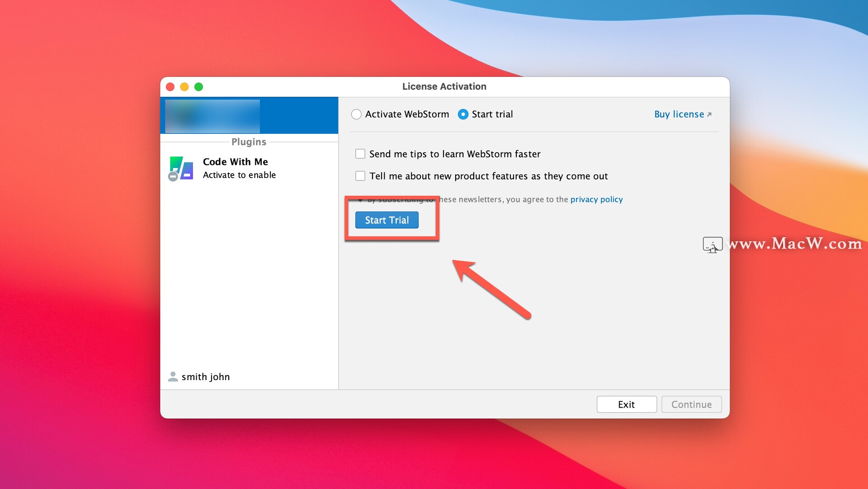Click the smith john account name
Viewport: 868px width, 489px height.
pyautogui.click(x=206, y=377)
